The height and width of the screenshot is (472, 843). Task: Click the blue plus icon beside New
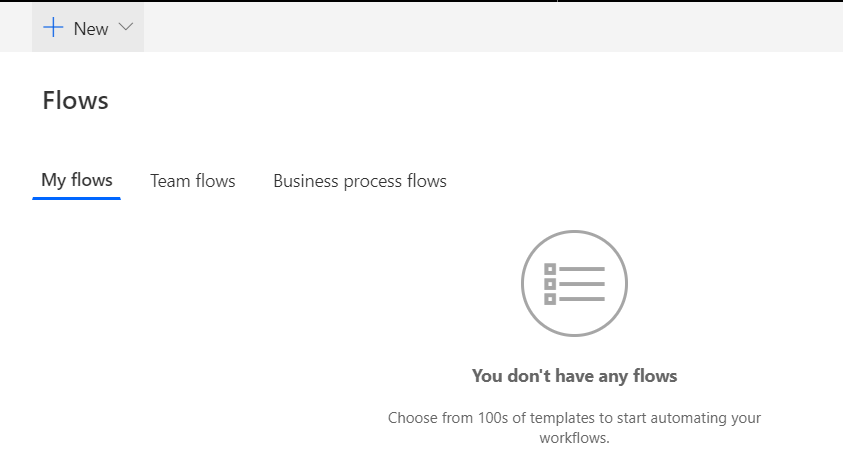tap(53, 27)
